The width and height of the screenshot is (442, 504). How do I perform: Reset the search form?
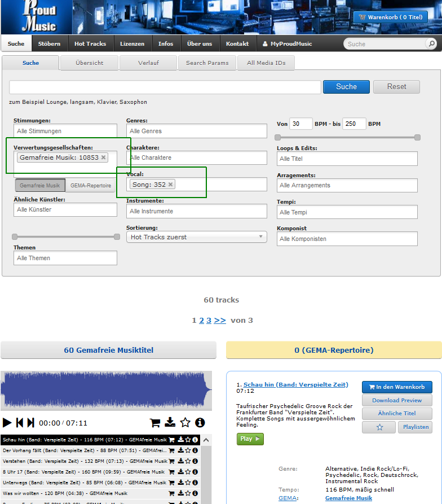[396, 87]
